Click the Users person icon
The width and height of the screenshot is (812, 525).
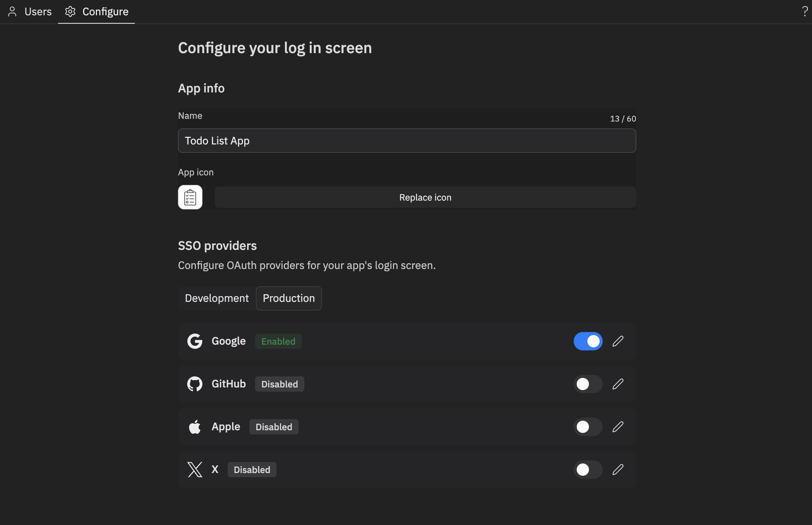point(12,11)
